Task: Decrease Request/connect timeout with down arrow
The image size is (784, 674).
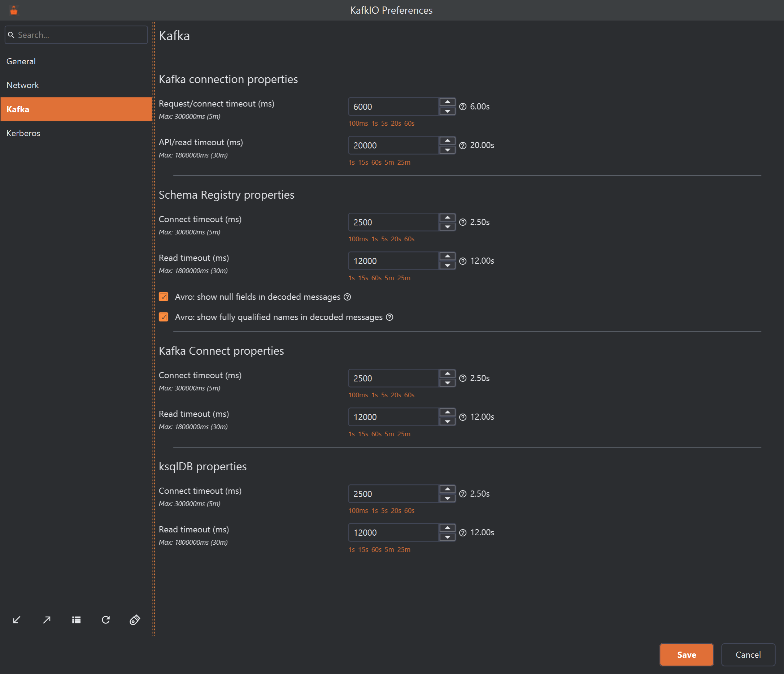Action: pyautogui.click(x=447, y=111)
